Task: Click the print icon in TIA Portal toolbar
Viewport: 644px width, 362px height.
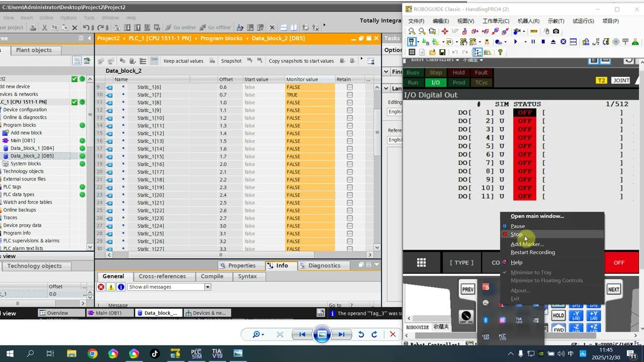Action: pos(33,28)
